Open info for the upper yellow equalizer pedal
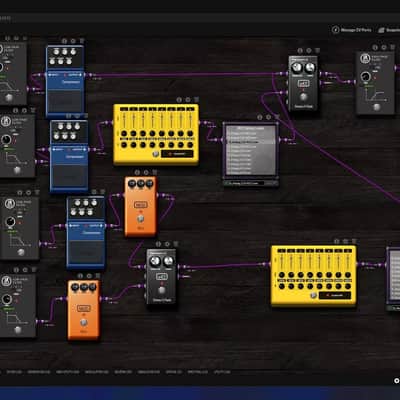 point(179,100)
